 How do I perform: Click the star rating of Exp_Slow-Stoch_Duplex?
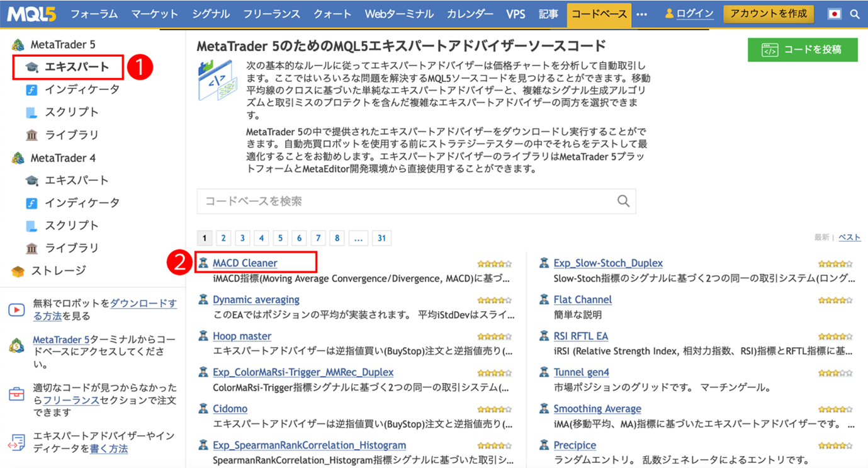tap(835, 264)
